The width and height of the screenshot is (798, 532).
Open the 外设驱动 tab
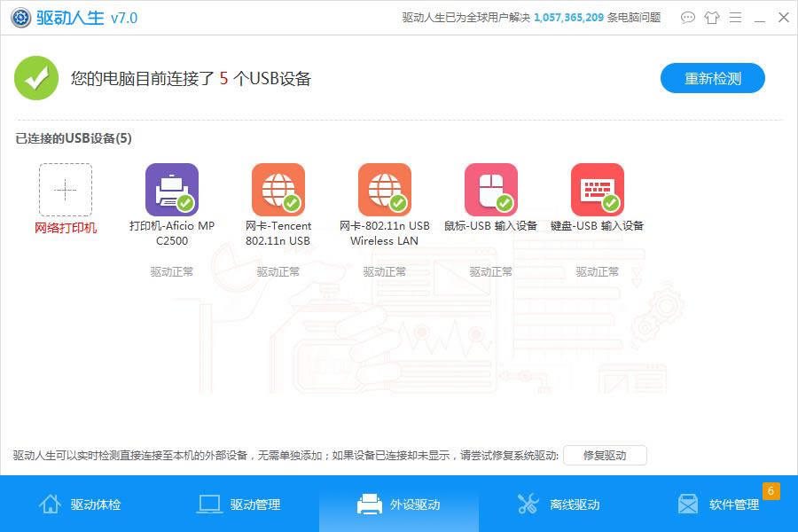coord(399,505)
